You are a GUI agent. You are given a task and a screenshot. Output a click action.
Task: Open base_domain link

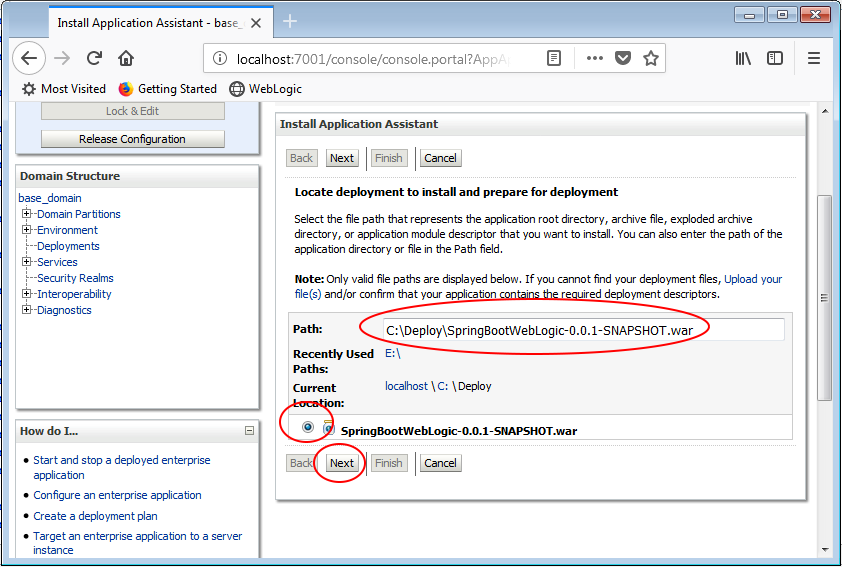pos(50,198)
